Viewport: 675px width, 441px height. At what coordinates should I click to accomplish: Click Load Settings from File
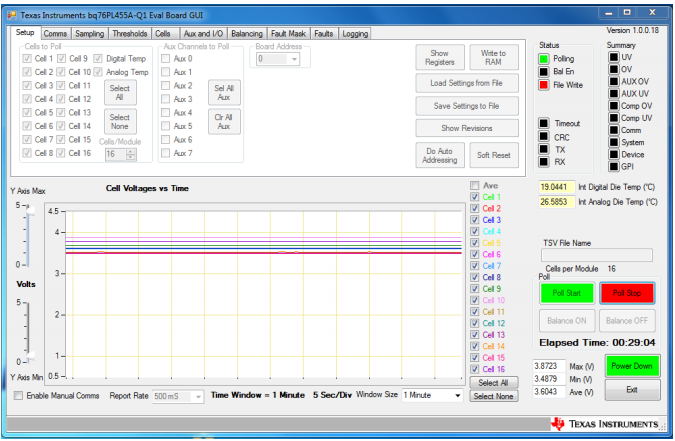[467, 83]
